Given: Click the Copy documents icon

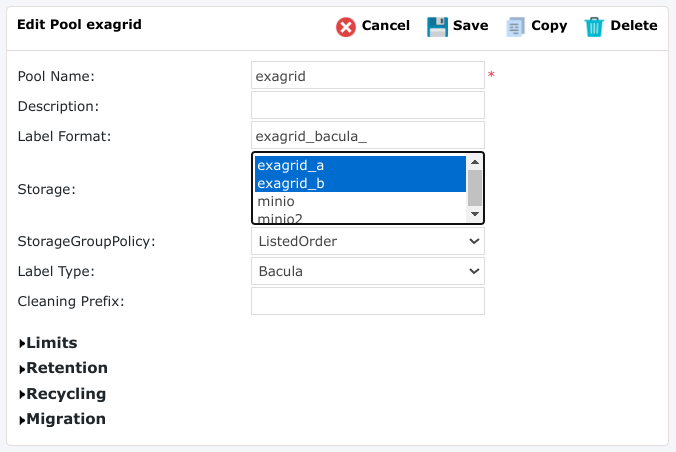Looking at the screenshot, I should pyautogui.click(x=516, y=27).
